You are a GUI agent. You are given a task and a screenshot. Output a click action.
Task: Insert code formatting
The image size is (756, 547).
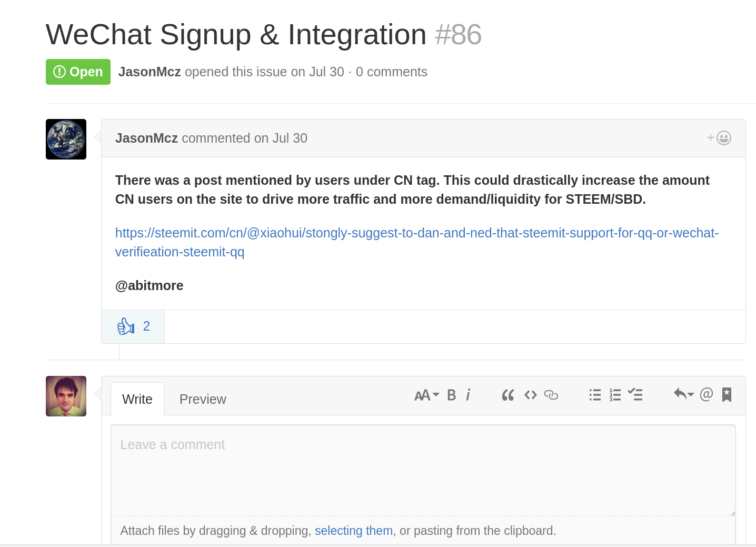point(530,395)
